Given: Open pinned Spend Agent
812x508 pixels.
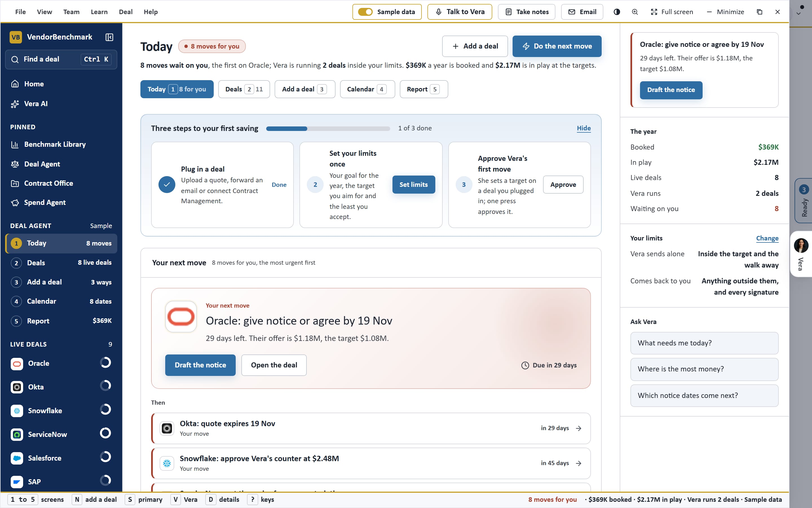Looking at the screenshot, I should [61, 202].
